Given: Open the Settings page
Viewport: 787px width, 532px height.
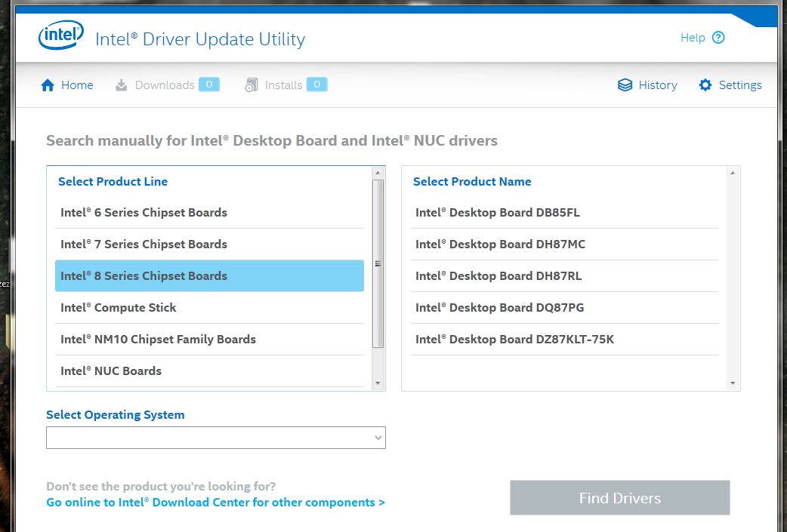Looking at the screenshot, I should tap(730, 85).
